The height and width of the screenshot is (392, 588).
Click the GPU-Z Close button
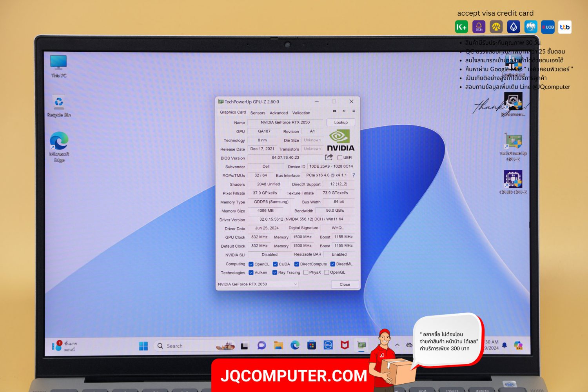click(345, 285)
